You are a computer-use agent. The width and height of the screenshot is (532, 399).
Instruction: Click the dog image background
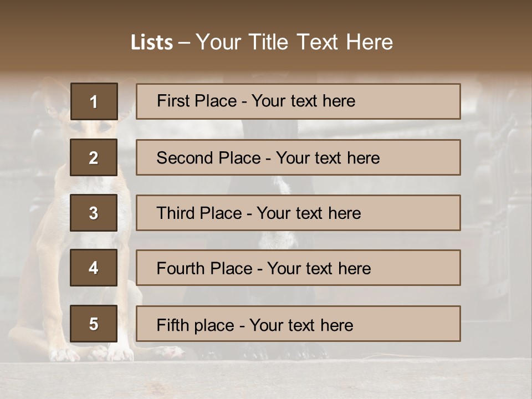tap(493, 222)
